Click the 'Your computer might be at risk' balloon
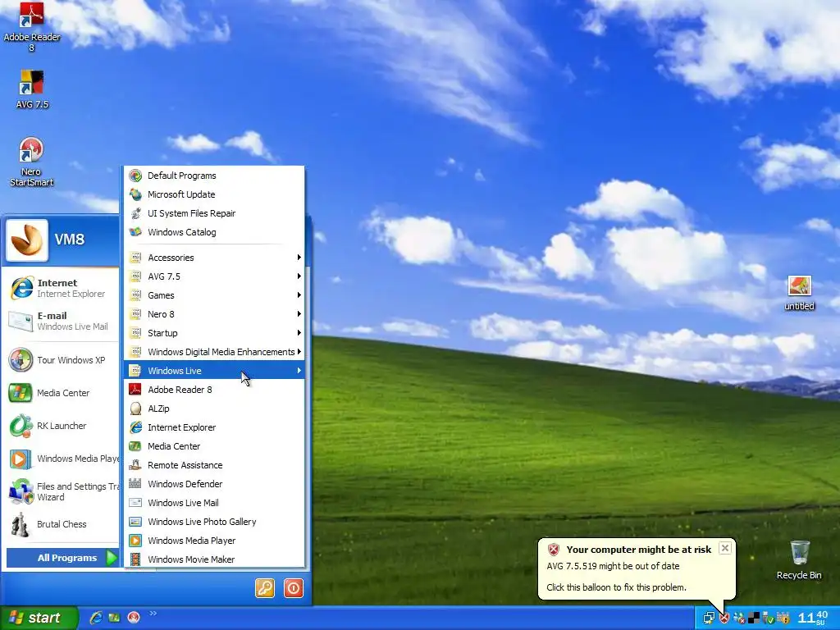This screenshot has width=840, height=630. (x=637, y=569)
